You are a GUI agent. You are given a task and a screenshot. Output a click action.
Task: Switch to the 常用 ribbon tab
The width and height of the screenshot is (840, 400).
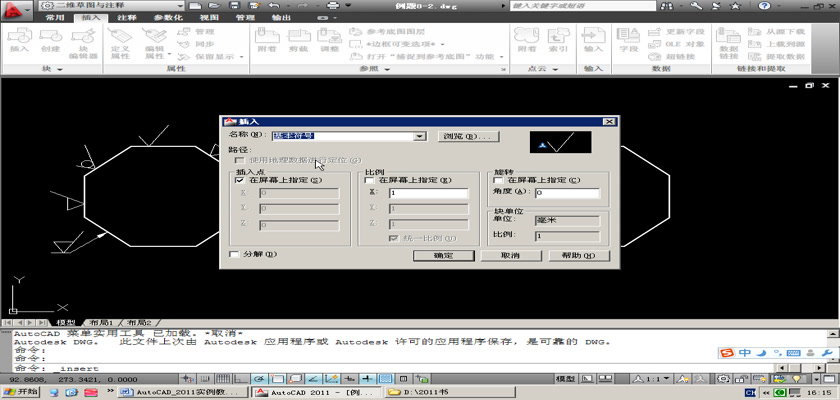pos(55,18)
